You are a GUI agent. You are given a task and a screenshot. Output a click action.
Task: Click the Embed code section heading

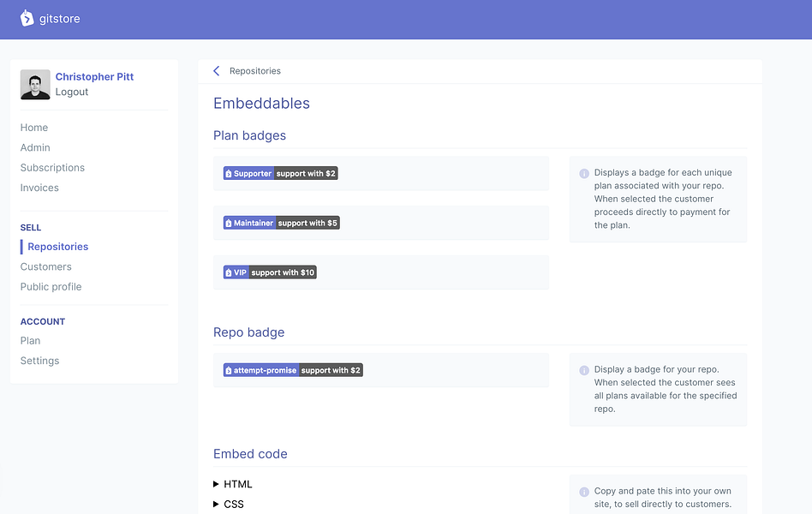250,454
